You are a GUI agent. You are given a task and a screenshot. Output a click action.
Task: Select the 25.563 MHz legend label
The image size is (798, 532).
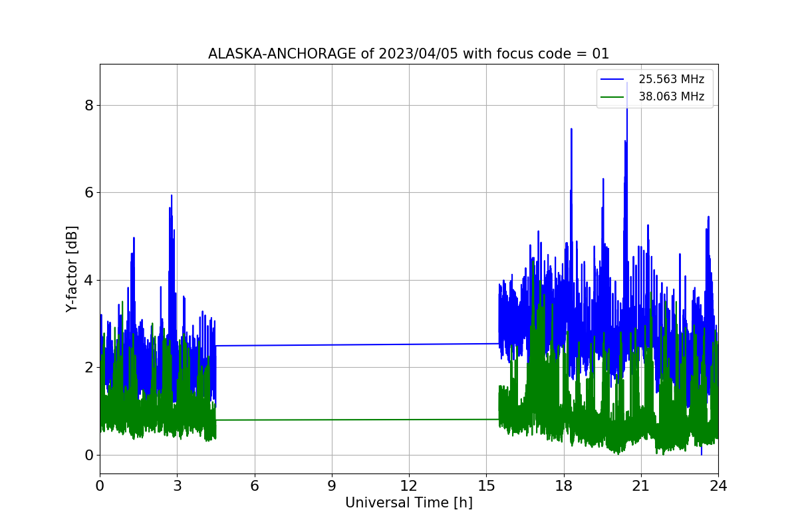pos(672,79)
